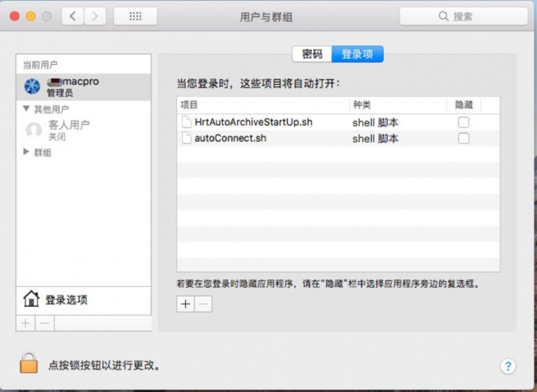Open the Show All preferences grid icon
Viewport: 537px width, 392px height.
[x=135, y=16]
